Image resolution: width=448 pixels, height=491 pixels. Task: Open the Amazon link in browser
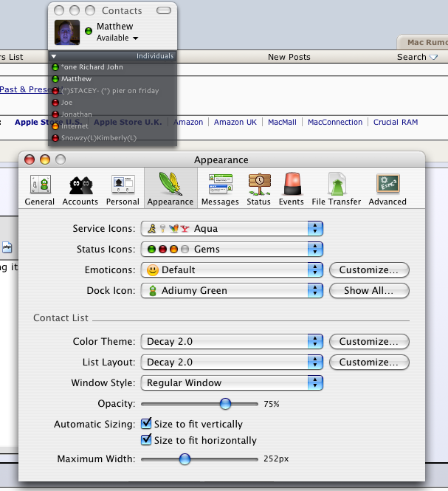[x=190, y=122]
